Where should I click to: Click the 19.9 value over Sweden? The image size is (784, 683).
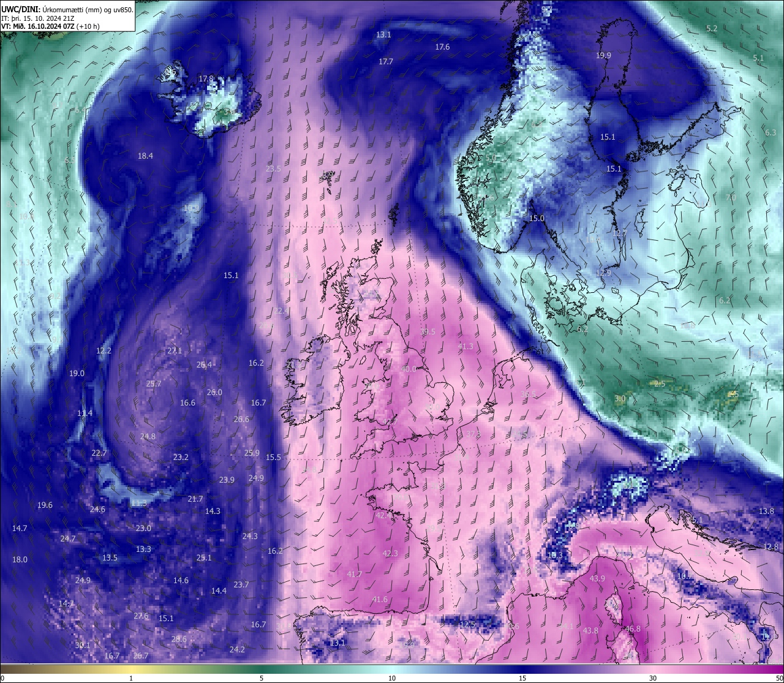pyautogui.click(x=603, y=55)
